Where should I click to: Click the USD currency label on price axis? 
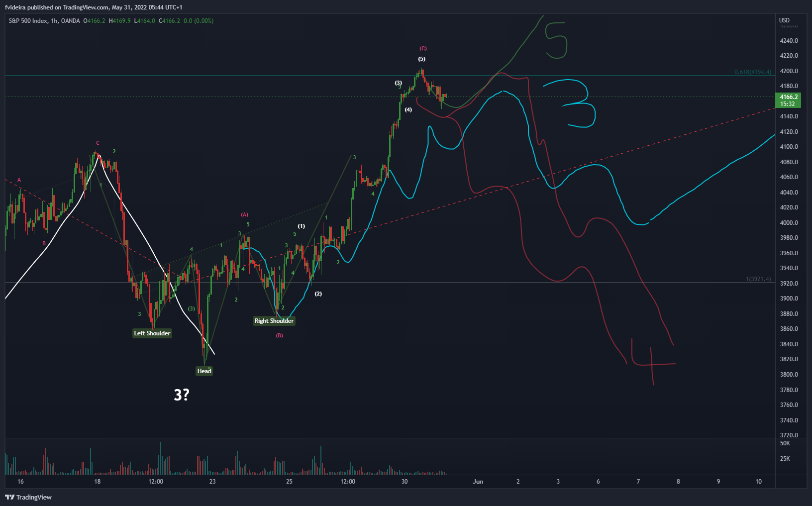[x=784, y=20]
